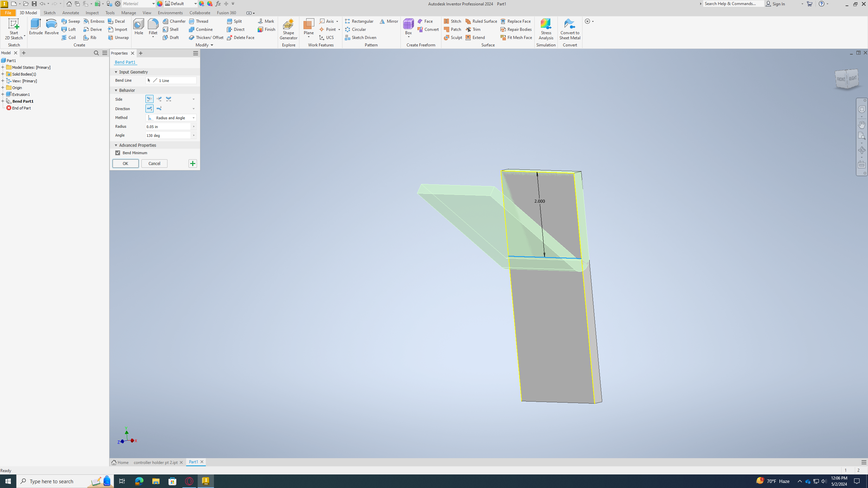Open the Radius value arrow menu

(194, 126)
